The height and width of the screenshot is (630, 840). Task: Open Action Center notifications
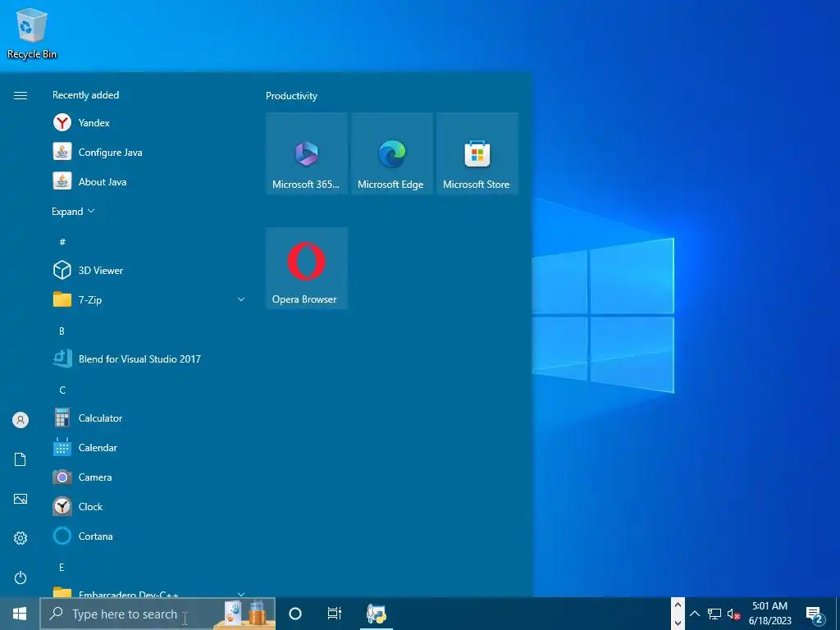coord(815,614)
